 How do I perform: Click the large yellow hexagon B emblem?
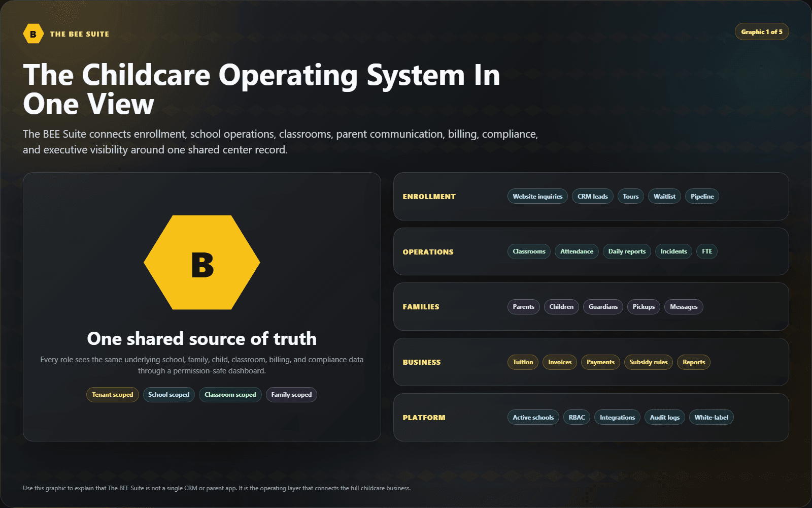tap(202, 263)
